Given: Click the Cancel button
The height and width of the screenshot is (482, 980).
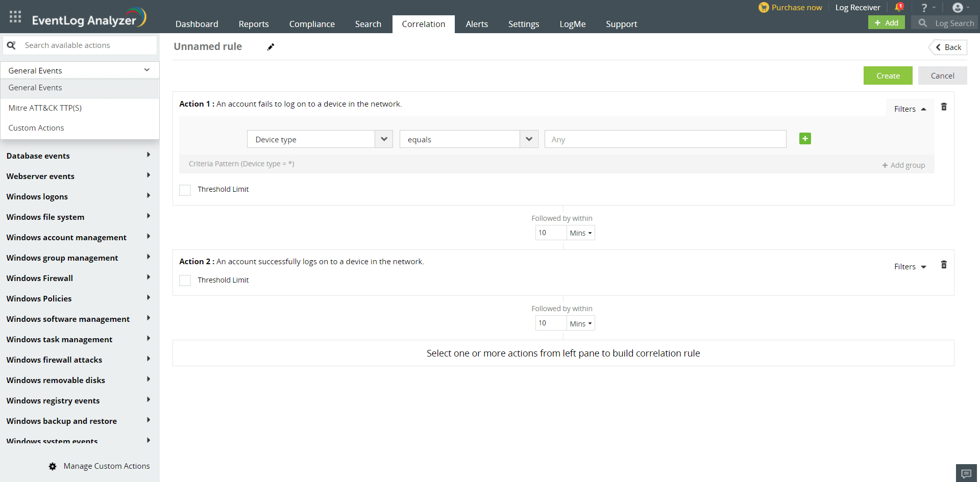Looking at the screenshot, I should [942, 75].
